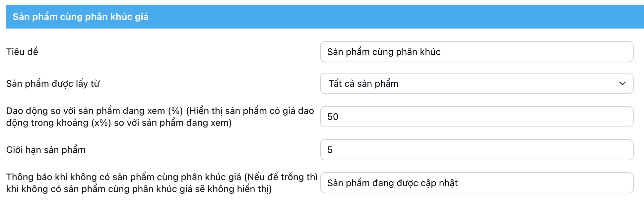Click the "Tất cả sản phẩm" selected option text

363,83
